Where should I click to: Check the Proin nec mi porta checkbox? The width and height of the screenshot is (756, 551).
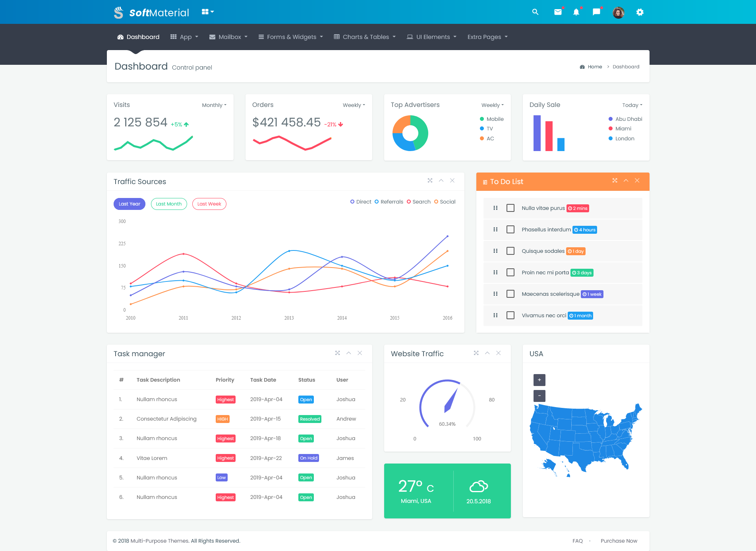510,272
